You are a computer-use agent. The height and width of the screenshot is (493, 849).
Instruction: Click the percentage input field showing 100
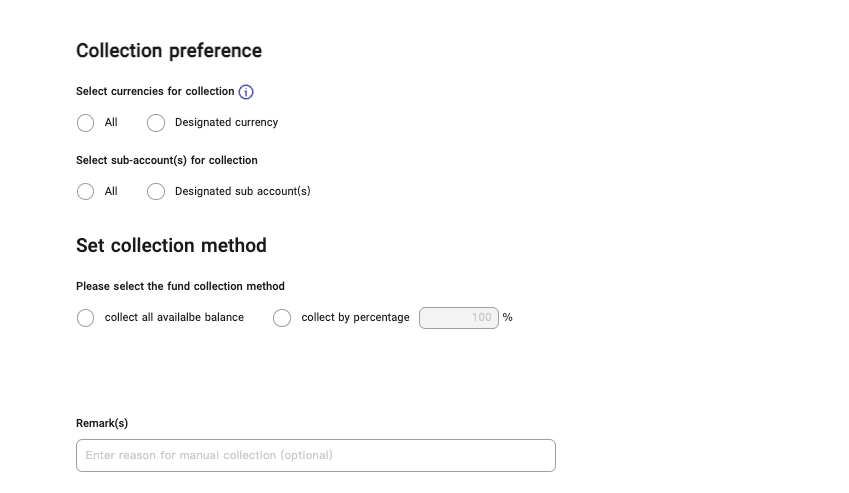click(x=459, y=318)
